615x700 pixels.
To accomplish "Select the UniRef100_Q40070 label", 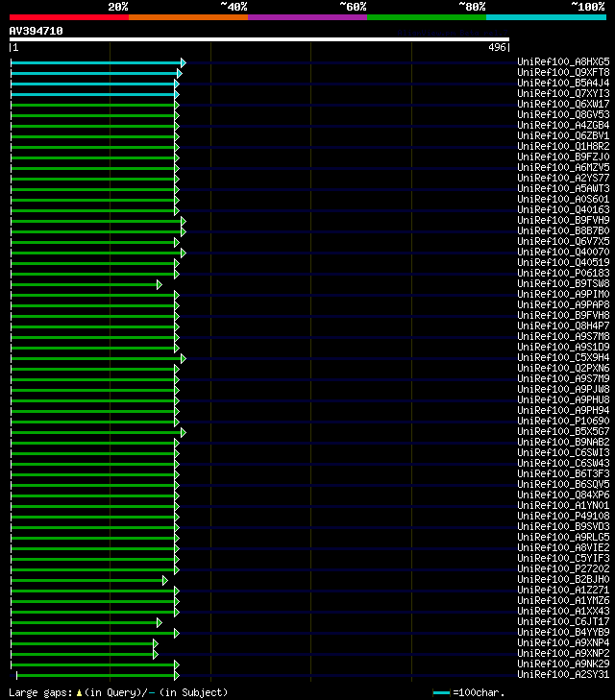I will [x=563, y=252].
